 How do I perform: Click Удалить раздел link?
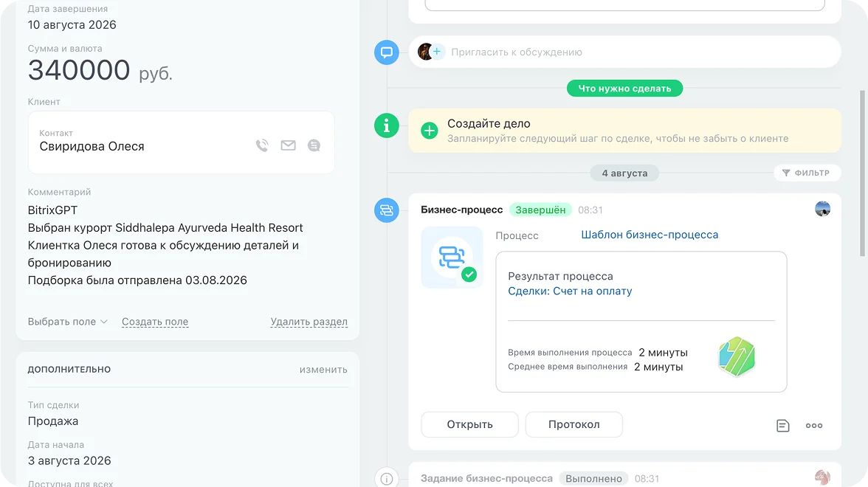pyautogui.click(x=309, y=322)
